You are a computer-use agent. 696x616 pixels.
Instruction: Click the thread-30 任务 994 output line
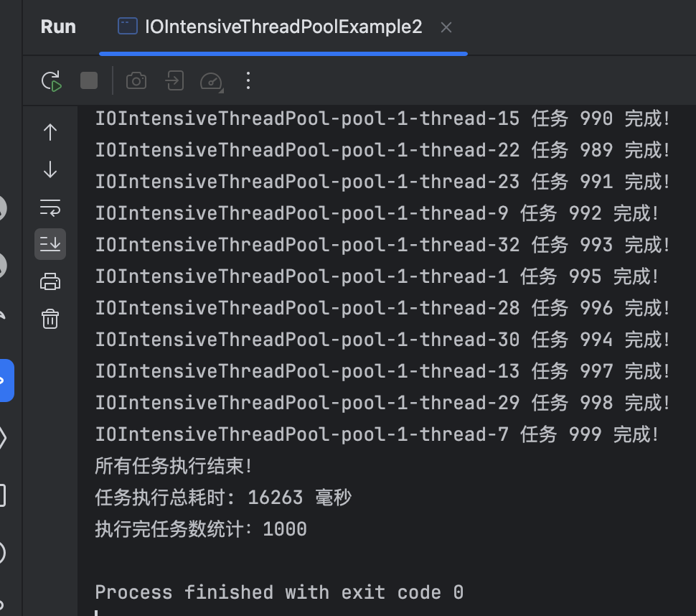tap(382, 340)
